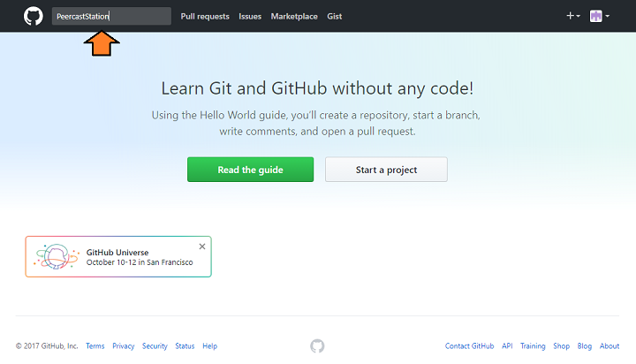636x364 pixels.
Task: Expand the plus create-new dropdown
Action: 573,16
